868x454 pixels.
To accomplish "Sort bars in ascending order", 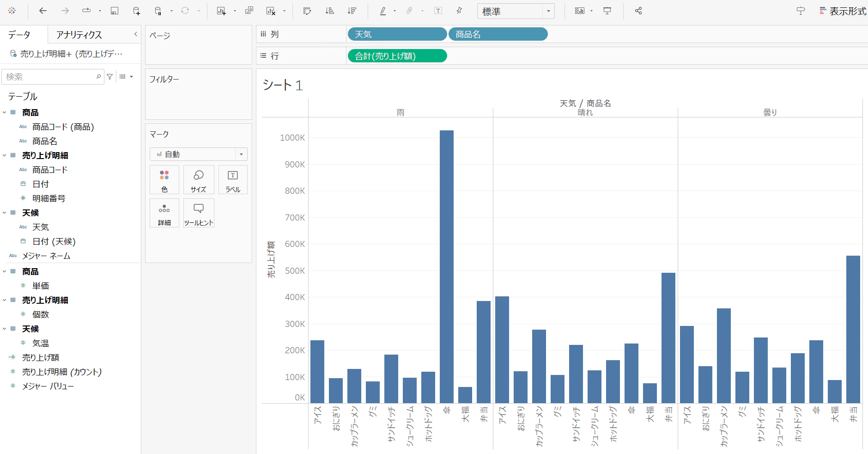I will coord(330,11).
